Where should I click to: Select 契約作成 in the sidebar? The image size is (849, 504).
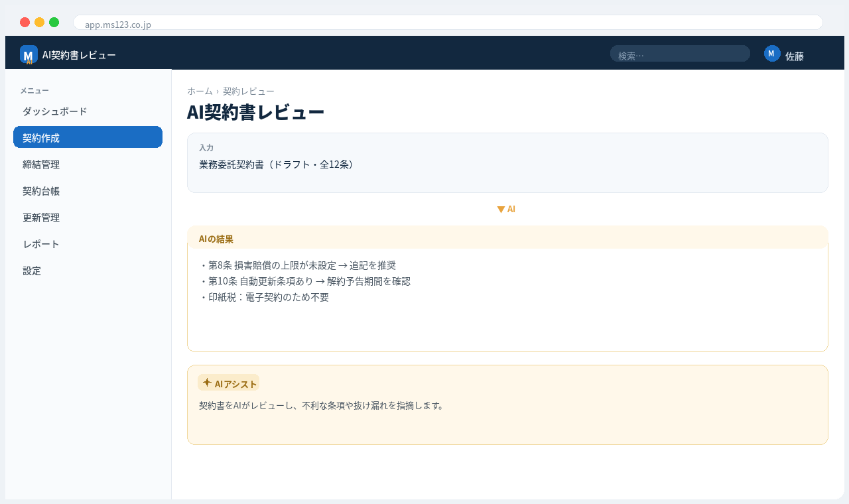(88, 137)
